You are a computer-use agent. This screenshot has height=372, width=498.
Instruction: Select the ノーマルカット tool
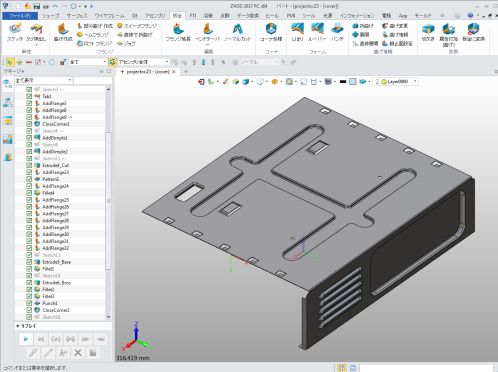point(237,32)
